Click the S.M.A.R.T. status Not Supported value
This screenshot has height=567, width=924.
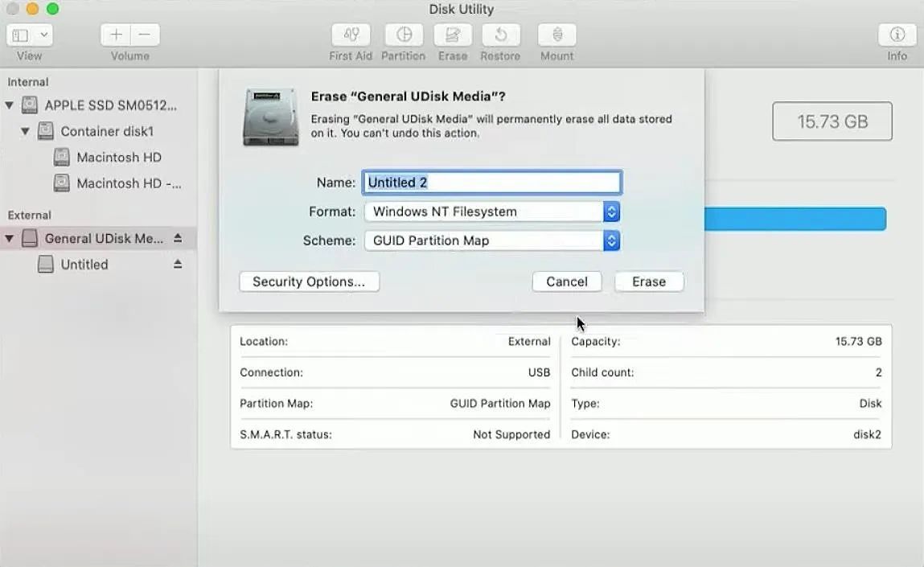coord(511,434)
